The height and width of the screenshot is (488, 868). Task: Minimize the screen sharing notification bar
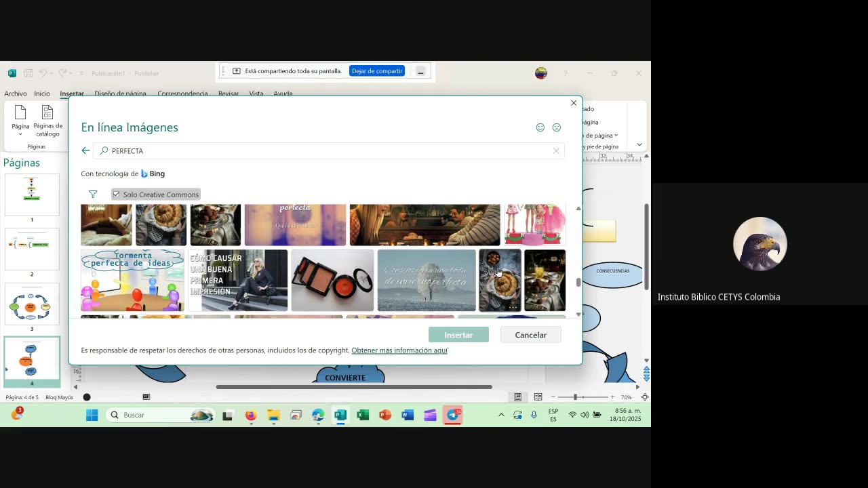coord(420,70)
